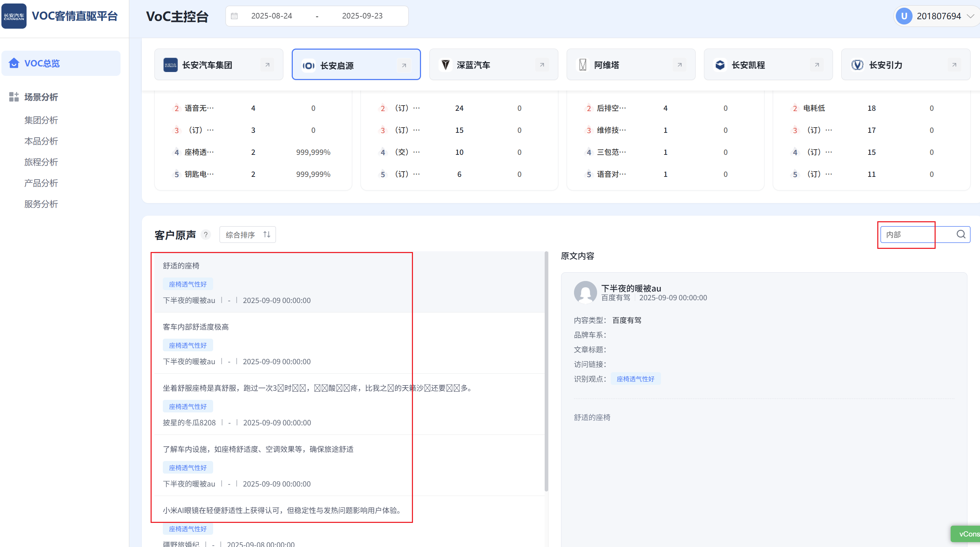Open 阿维塔 external link arrow
The height and width of the screenshot is (547, 980).
click(x=679, y=65)
